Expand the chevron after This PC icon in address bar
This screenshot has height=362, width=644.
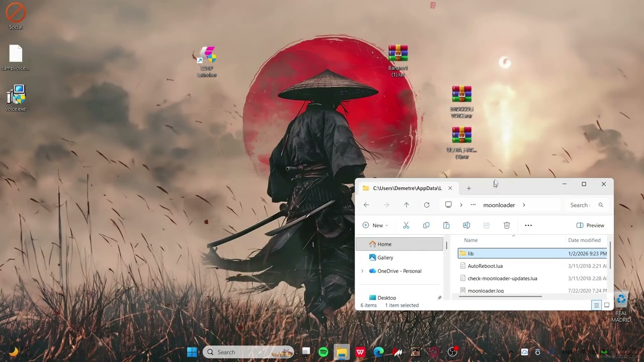click(461, 205)
